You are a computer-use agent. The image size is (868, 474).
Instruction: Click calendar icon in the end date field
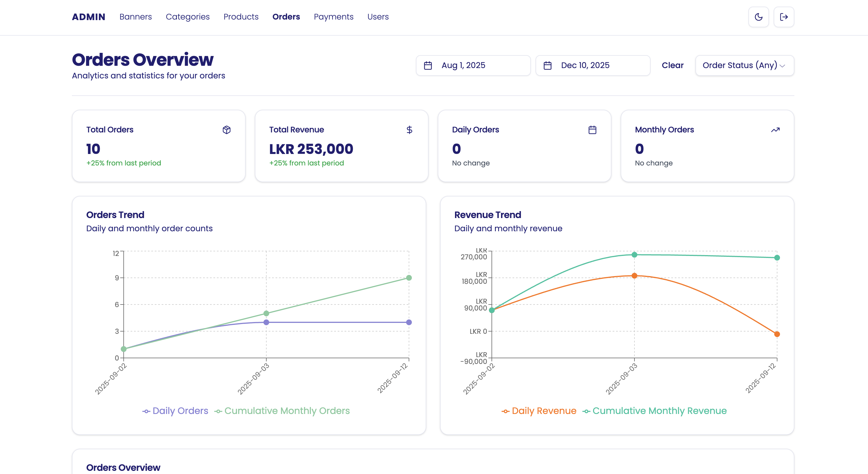[547, 65]
